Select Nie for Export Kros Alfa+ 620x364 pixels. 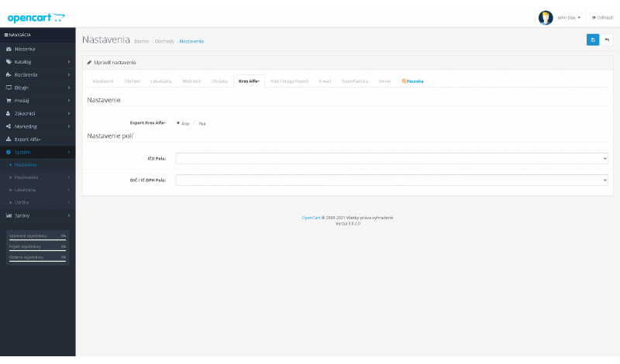pos(196,123)
